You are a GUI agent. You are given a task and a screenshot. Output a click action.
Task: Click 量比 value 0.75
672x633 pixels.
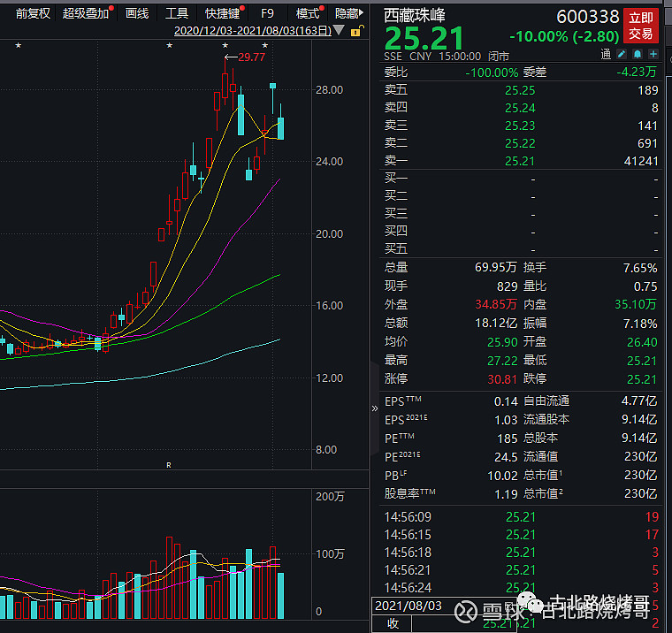click(645, 286)
